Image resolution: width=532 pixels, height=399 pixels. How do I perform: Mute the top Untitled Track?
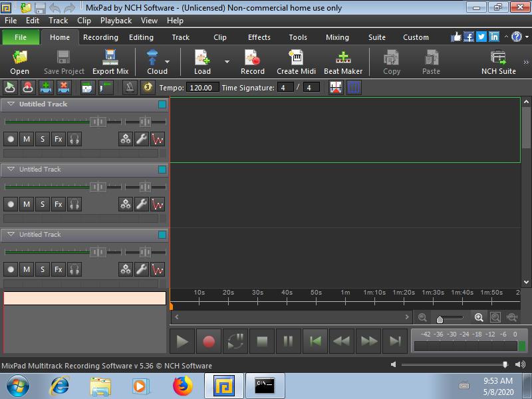point(27,139)
